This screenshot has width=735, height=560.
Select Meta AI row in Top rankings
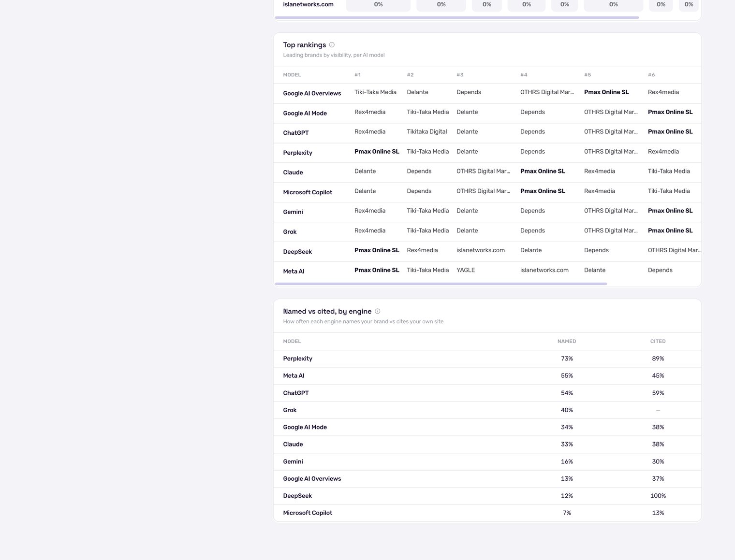(x=487, y=272)
